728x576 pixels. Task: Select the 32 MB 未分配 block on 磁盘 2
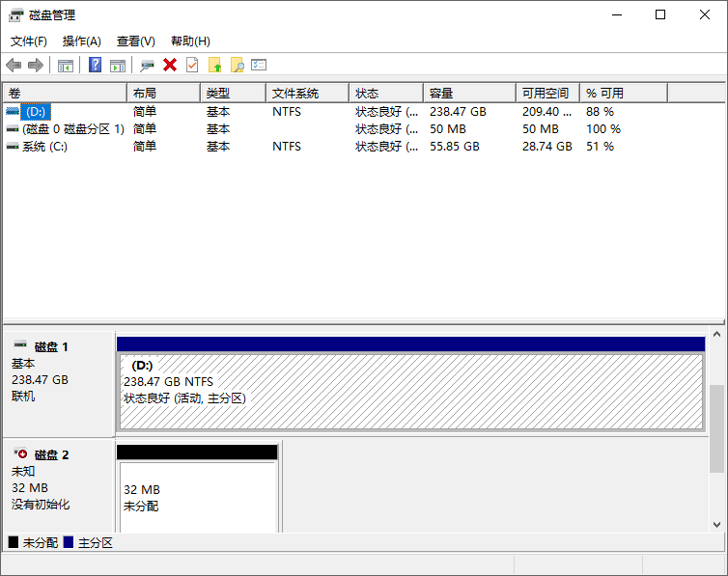tap(198, 497)
